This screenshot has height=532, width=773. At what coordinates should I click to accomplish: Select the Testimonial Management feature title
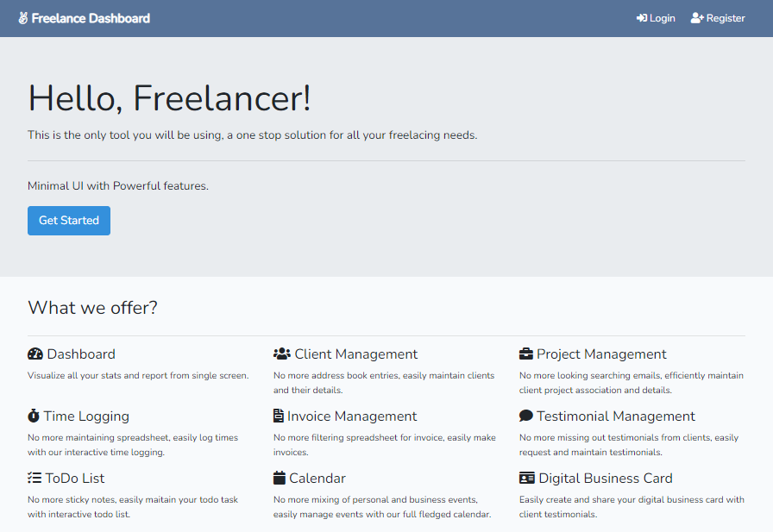[x=615, y=416]
